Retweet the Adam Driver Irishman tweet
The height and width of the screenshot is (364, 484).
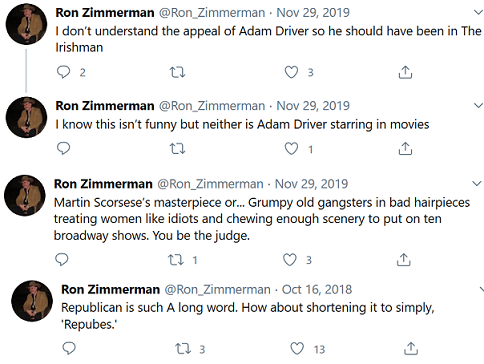click(x=177, y=72)
